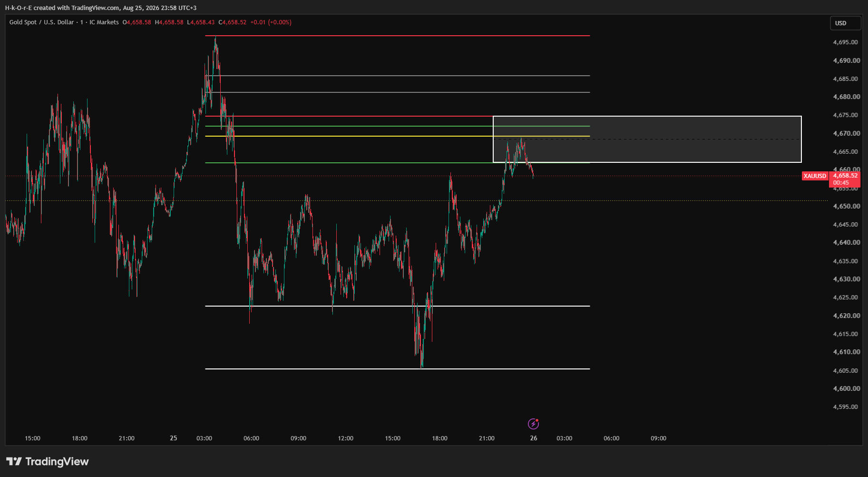Click the 4,625.00 price scale label
This screenshot has height=477, width=868.
tap(846, 298)
